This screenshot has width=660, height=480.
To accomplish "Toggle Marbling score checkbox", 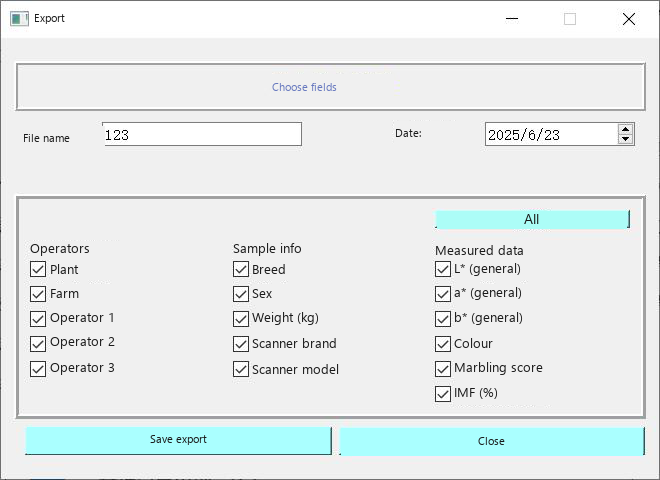I will 443,369.
